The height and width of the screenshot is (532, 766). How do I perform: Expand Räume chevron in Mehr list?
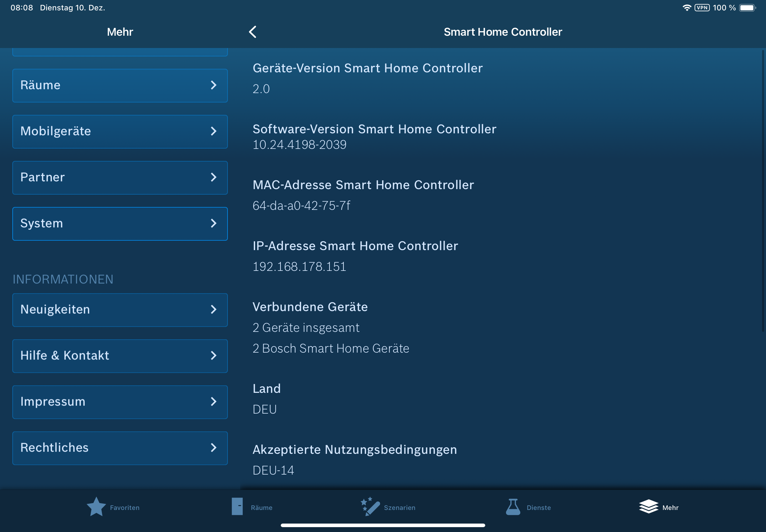[214, 85]
